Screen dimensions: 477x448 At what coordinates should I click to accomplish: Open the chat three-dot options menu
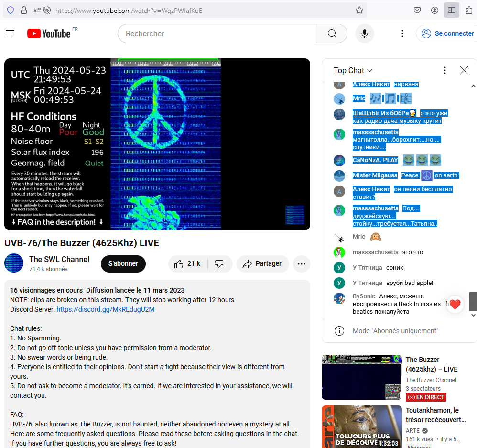coord(445,70)
